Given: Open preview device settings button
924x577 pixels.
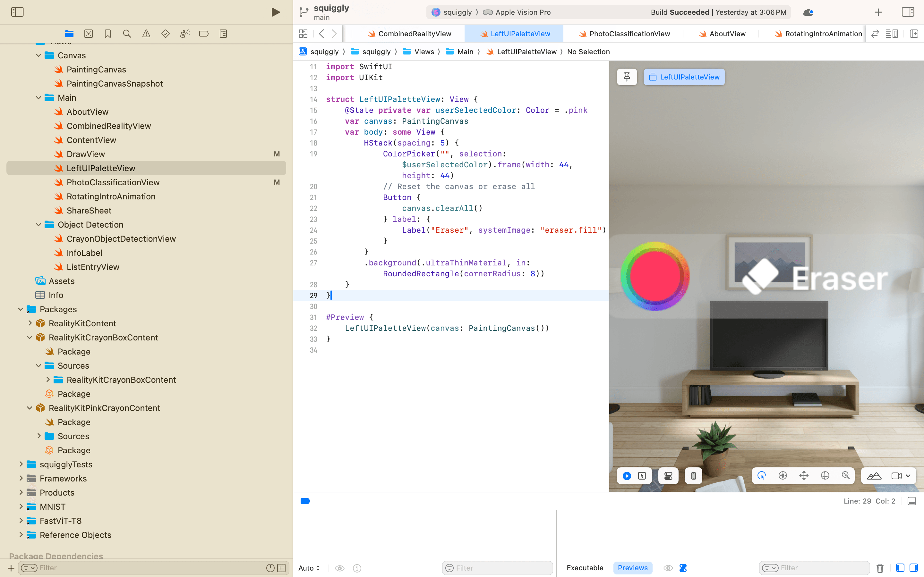Looking at the screenshot, I should [693, 476].
